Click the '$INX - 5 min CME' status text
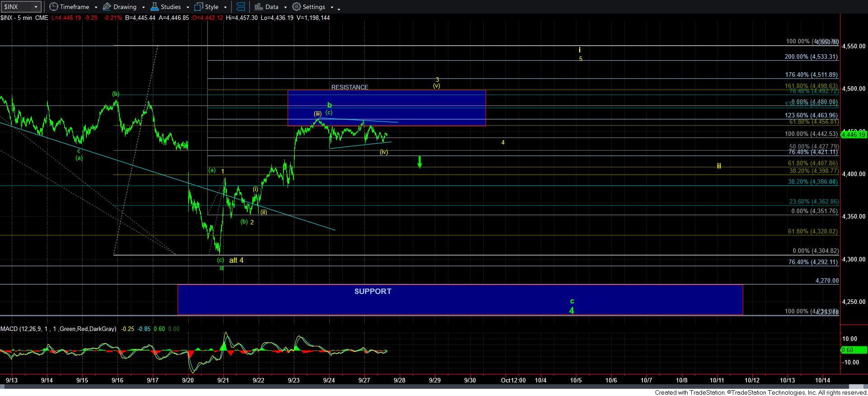 tap(24, 18)
